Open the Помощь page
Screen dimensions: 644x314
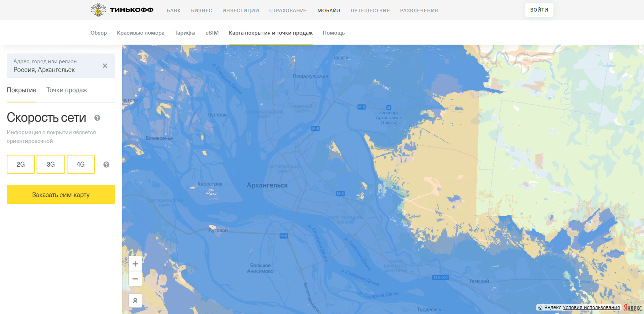334,33
